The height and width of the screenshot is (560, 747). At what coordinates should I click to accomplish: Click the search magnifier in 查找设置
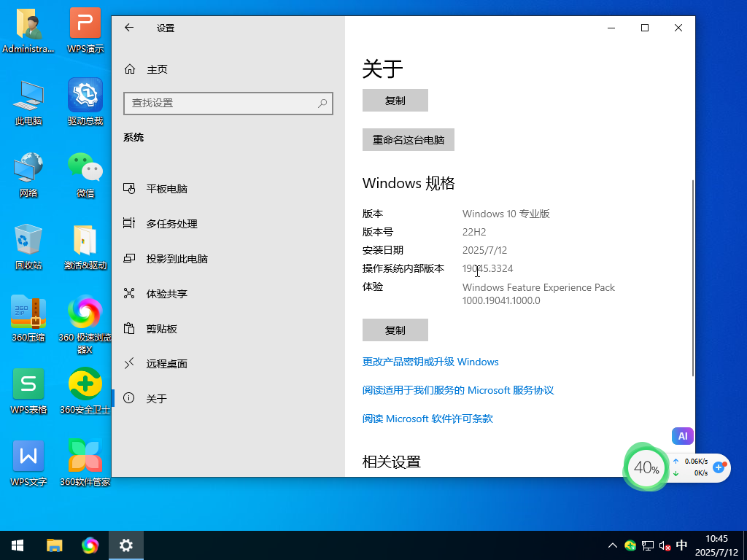[x=322, y=103]
